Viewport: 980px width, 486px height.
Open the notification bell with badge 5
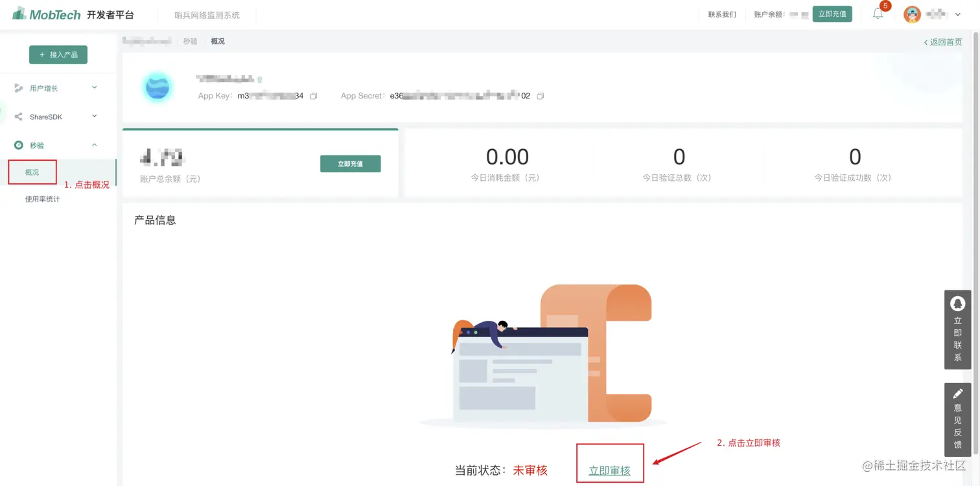point(878,14)
